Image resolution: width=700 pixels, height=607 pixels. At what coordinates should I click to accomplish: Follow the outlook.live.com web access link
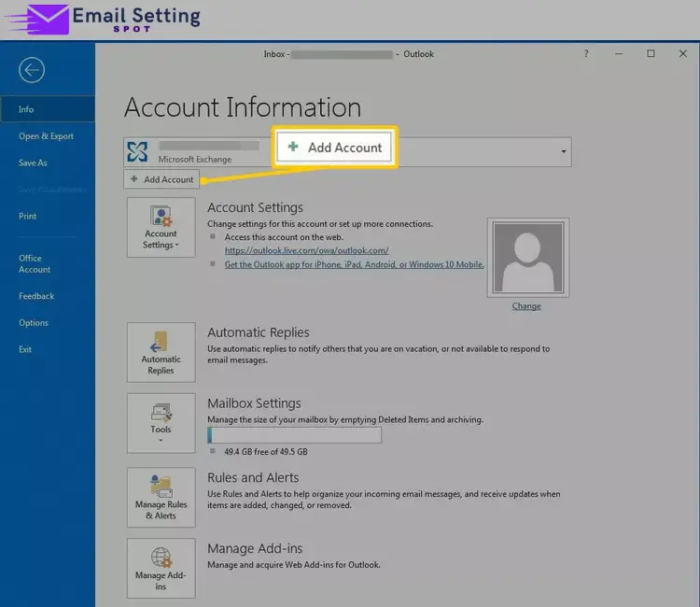tap(307, 250)
